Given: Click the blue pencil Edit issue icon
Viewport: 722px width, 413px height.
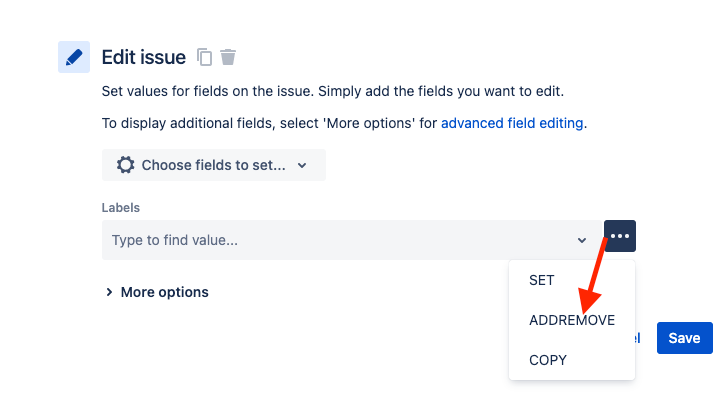Looking at the screenshot, I should pyautogui.click(x=74, y=57).
